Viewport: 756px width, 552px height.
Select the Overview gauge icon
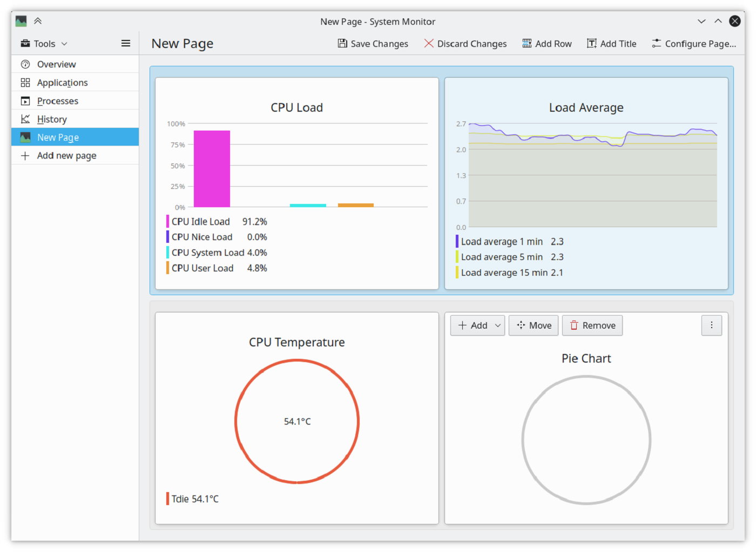pyautogui.click(x=25, y=64)
